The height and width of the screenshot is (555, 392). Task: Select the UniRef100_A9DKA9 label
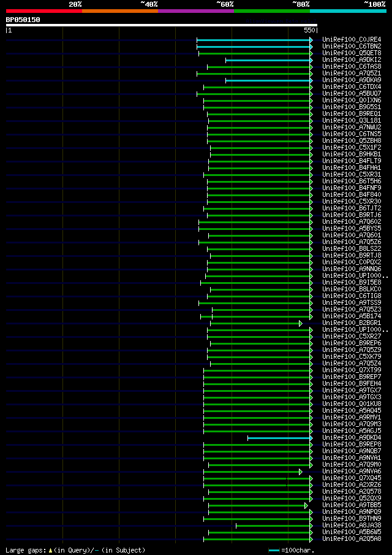pyautogui.click(x=352, y=80)
